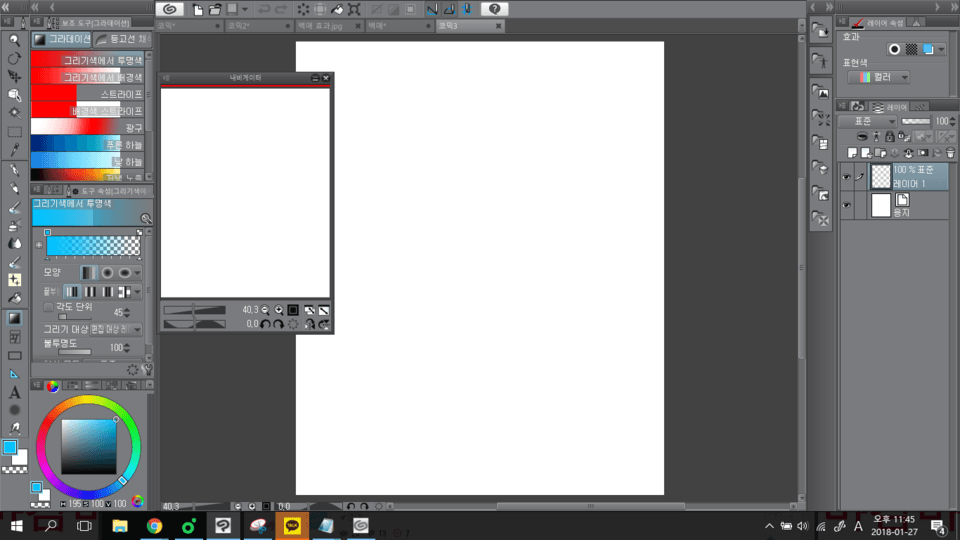This screenshot has height=540, width=960.
Task: Select the Blend droplet tool
Action: click(14, 244)
